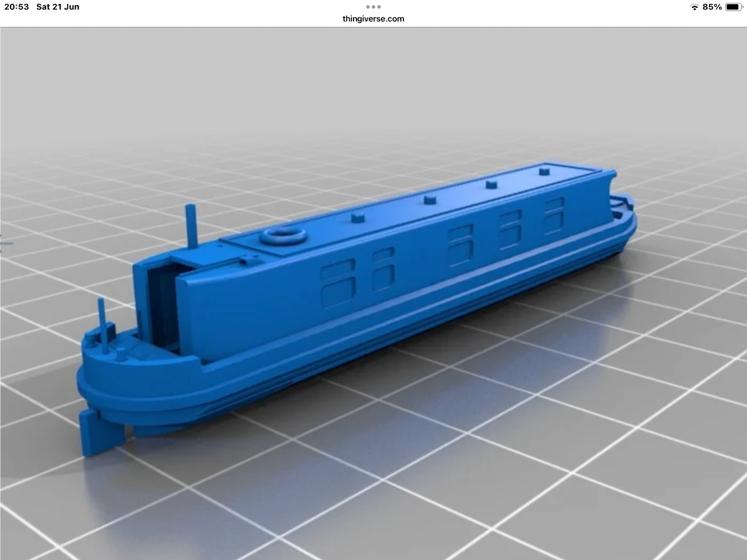The image size is (747, 560).
Task: Tap the three-dot multitasking menu
Action: (373, 7)
